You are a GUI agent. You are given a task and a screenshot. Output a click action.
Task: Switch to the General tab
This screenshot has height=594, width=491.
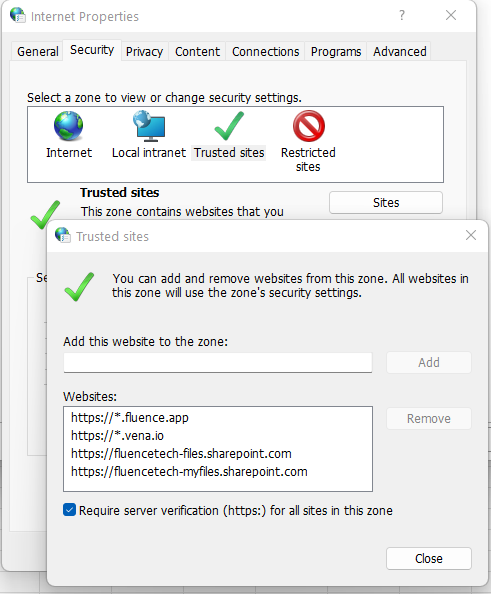click(x=38, y=52)
